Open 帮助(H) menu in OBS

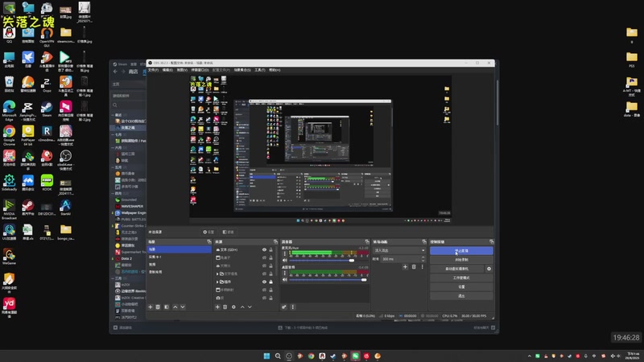click(275, 70)
